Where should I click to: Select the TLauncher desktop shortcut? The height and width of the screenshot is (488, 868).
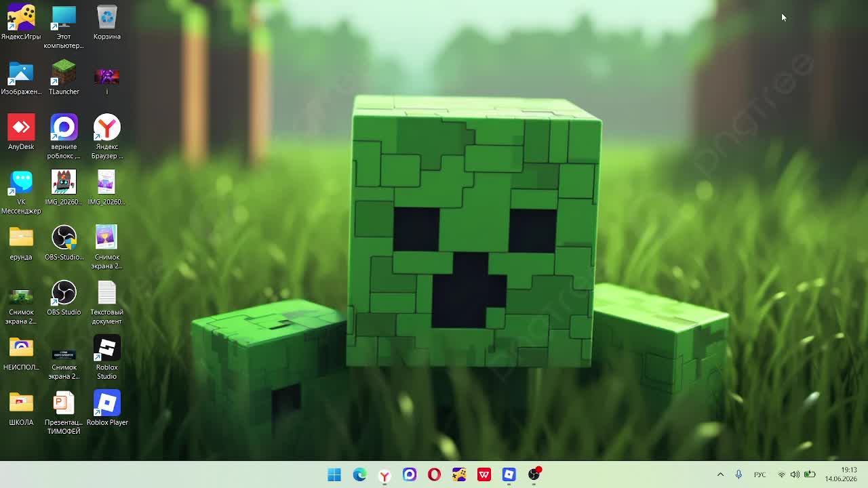tap(64, 78)
